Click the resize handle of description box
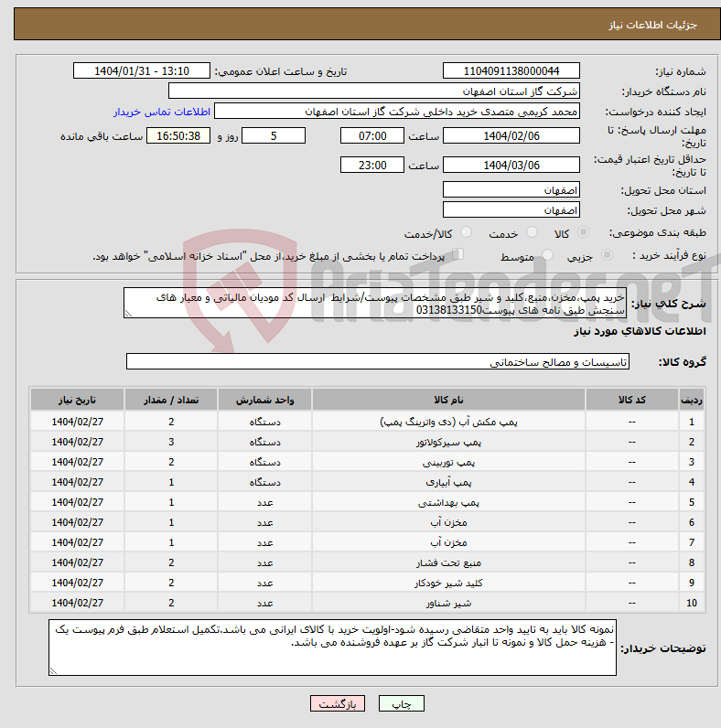721x728 pixels. pos(128,314)
